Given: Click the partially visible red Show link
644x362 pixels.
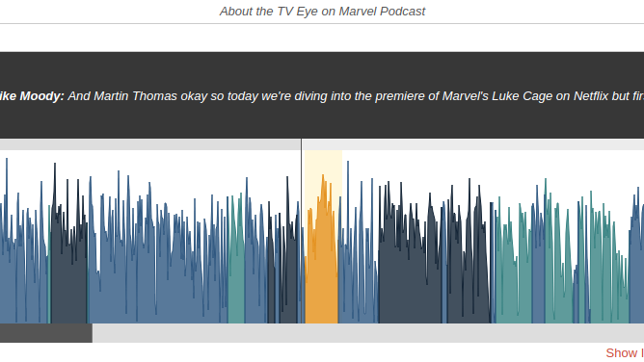Looking at the screenshot, I should 625,352.
